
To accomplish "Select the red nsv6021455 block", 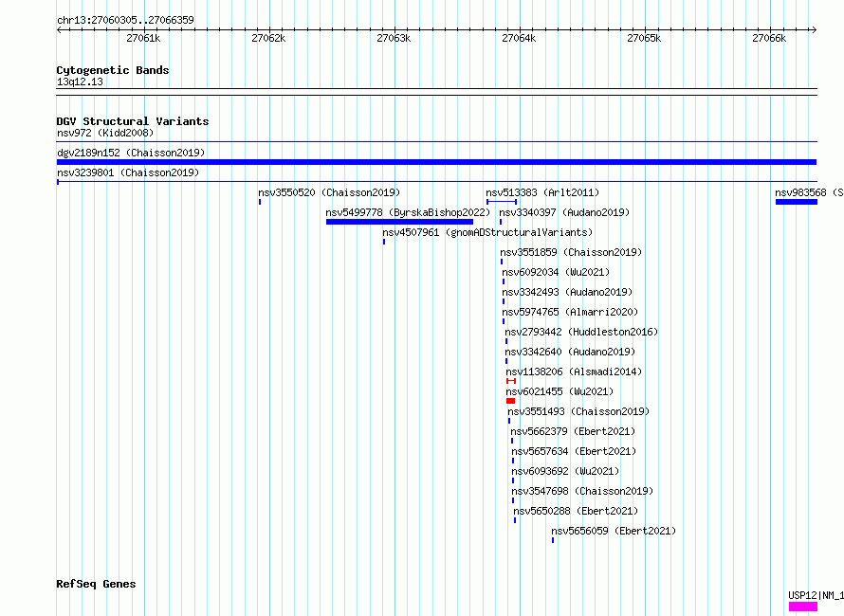I will pos(511,401).
